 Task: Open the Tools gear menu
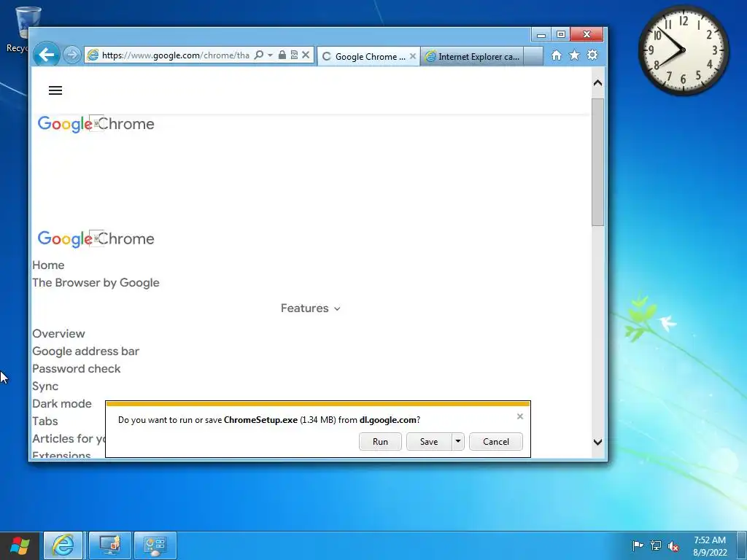[592, 55]
